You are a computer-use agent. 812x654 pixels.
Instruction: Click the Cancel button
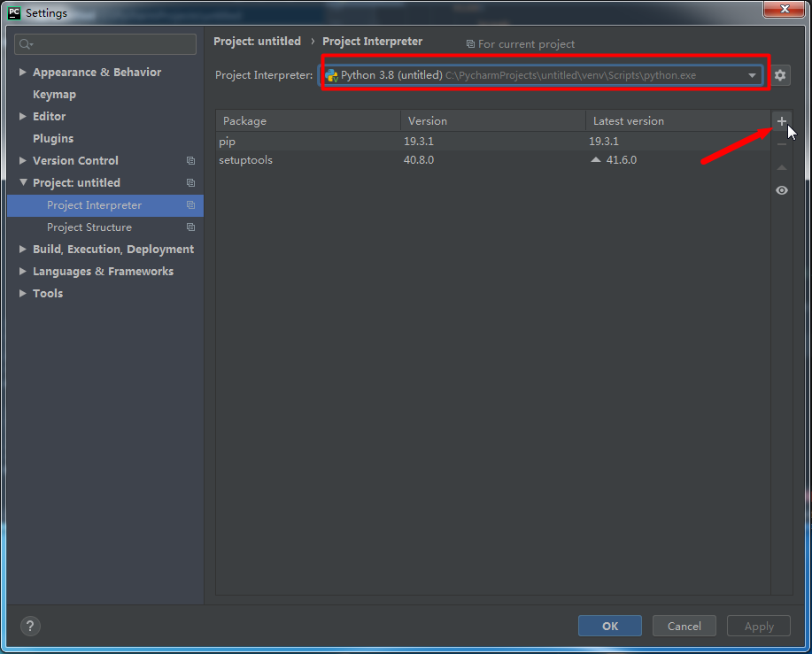click(684, 626)
